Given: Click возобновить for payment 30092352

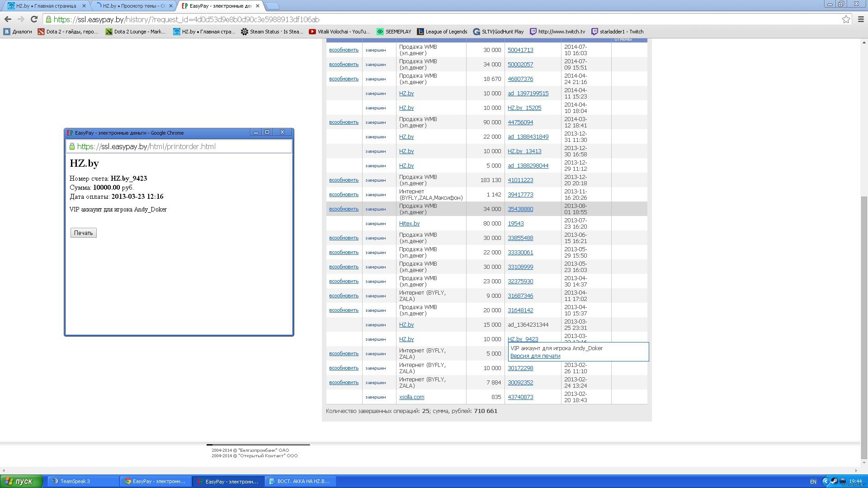Looking at the screenshot, I should tap(344, 382).
